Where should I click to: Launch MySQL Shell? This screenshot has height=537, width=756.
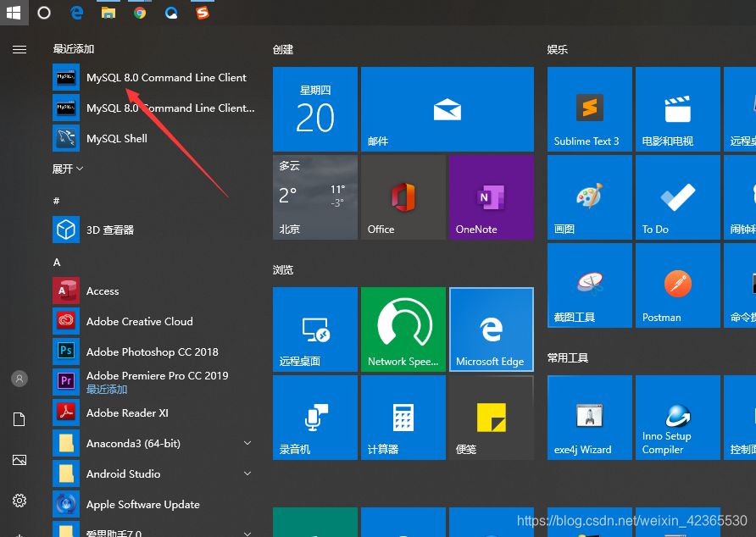coord(154,138)
